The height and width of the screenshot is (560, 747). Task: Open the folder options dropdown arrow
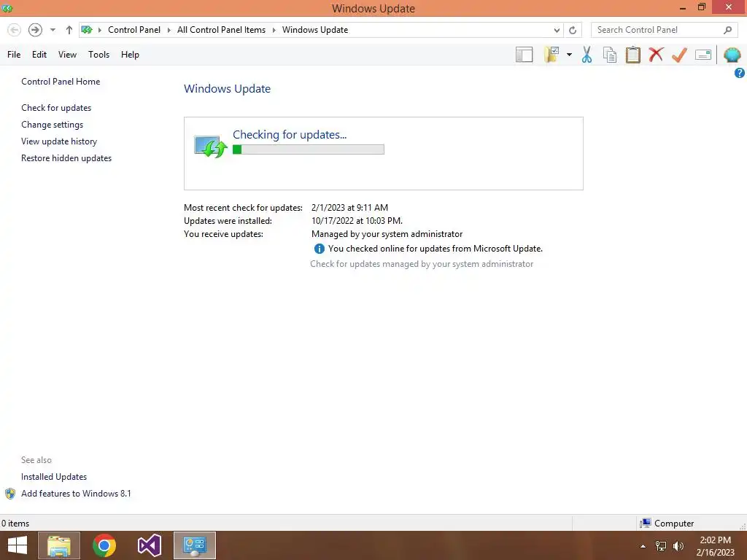click(x=569, y=55)
